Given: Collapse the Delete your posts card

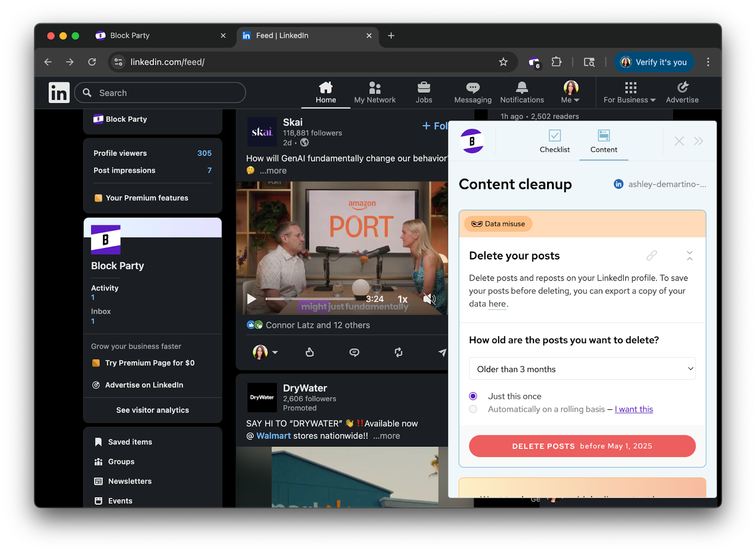Looking at the screenshot, I should tap(690, 256).
